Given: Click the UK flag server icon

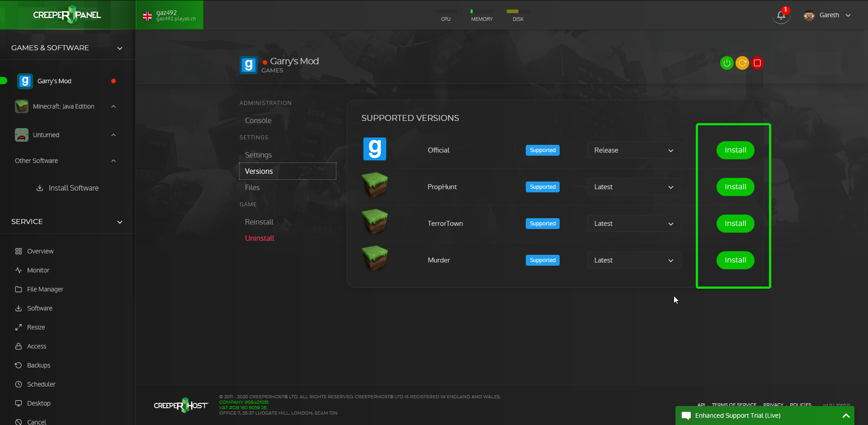Looking at the screenshot, I should tap(147, 16).
